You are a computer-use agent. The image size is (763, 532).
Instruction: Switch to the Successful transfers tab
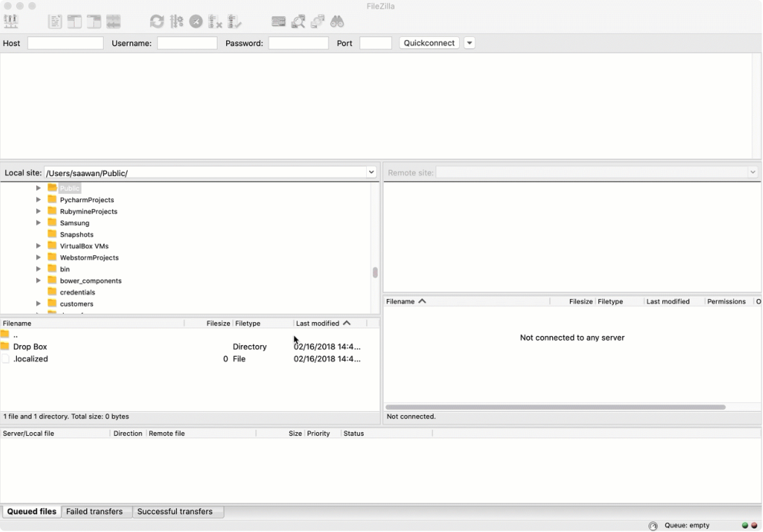pos(175,511)
